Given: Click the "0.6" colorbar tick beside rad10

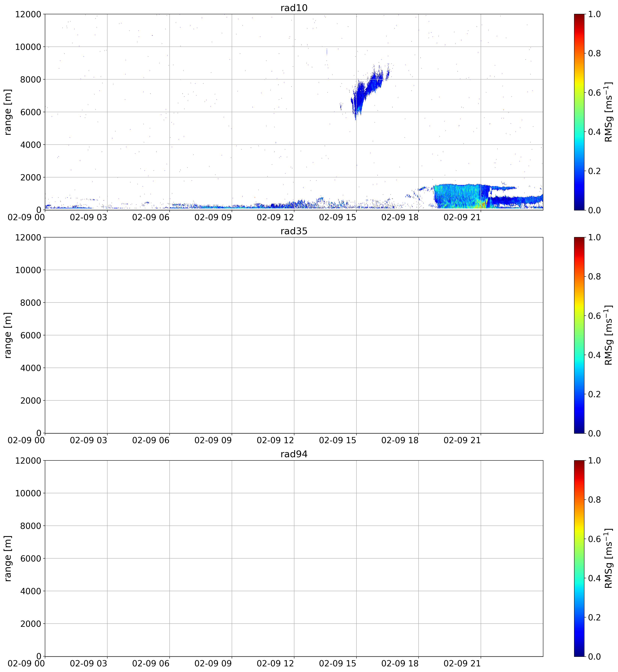Looking at the screenshot, I should pyautogui.click(x=595, y=93).
